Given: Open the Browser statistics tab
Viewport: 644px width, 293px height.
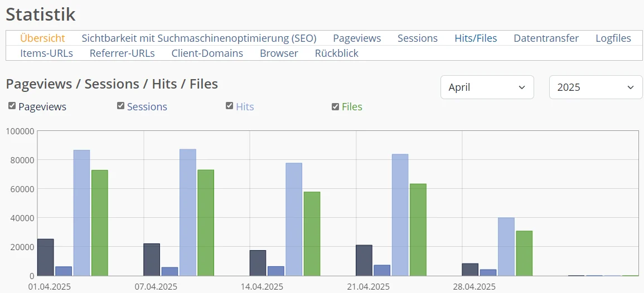Looking at the screenshot, I should click(x=279, y=53).
